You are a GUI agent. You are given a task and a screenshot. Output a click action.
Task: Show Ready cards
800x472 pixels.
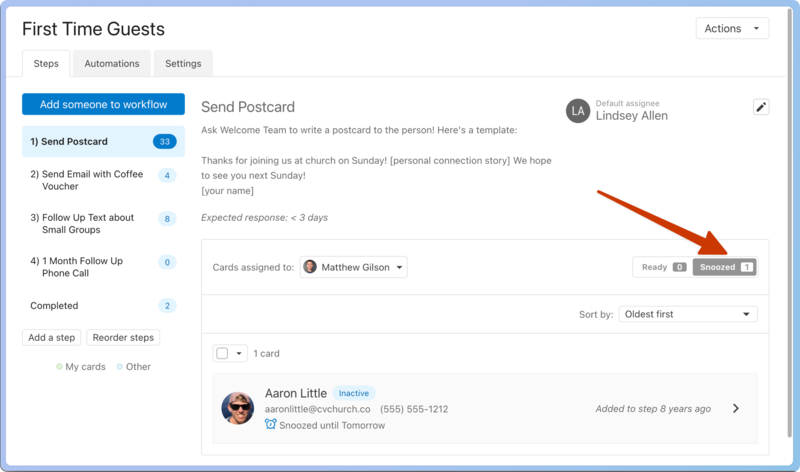[x=662, y=267]
